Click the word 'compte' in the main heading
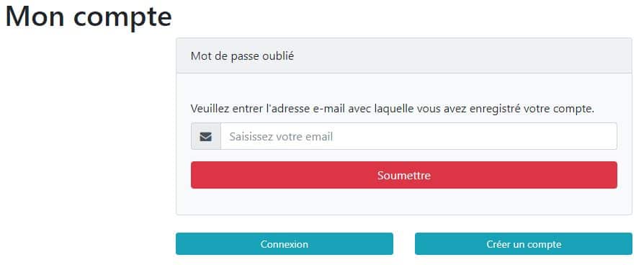Image resolution: width=644 pixels, height=265 pixels. 122,18
